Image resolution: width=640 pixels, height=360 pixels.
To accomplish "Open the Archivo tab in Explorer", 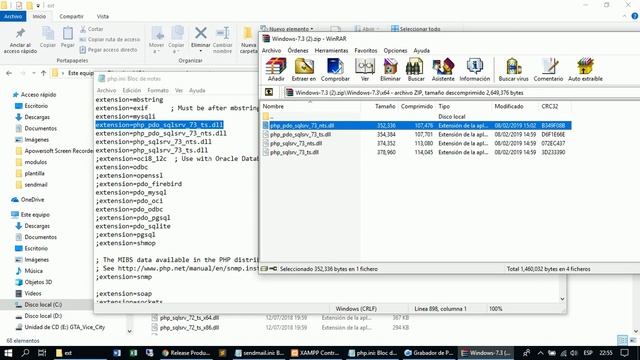I will pos(13,16).
